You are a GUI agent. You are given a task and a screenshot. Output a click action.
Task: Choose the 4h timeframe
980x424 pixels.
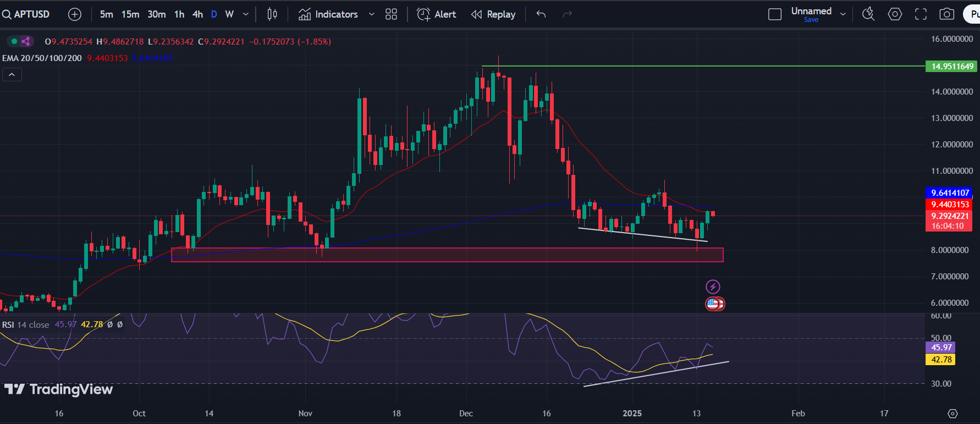pos(198,14)
